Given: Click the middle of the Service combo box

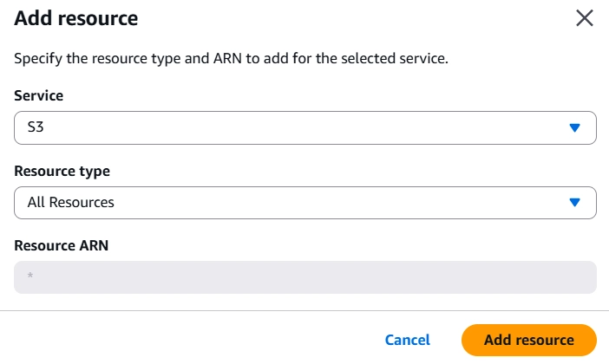Looking at the screenshot, I should click(304, 127).
